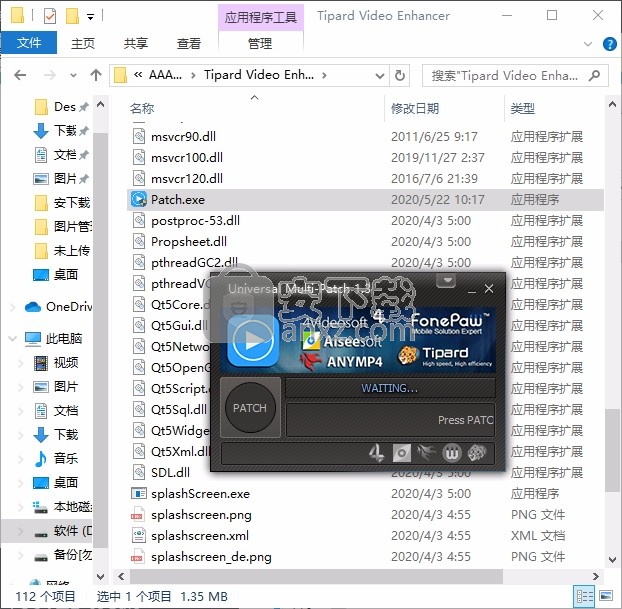Select OneDrive in navigation pane
622x609 pixels.
click(59, 306)
